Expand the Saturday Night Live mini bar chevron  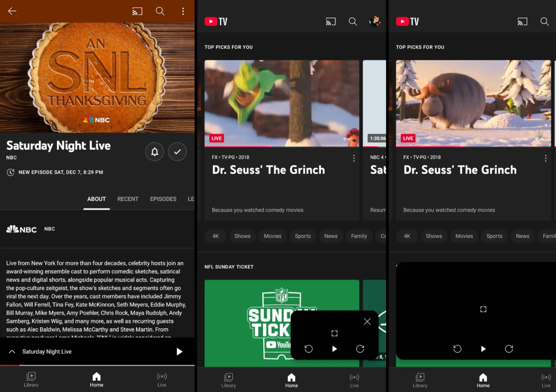tap(12, 352)
